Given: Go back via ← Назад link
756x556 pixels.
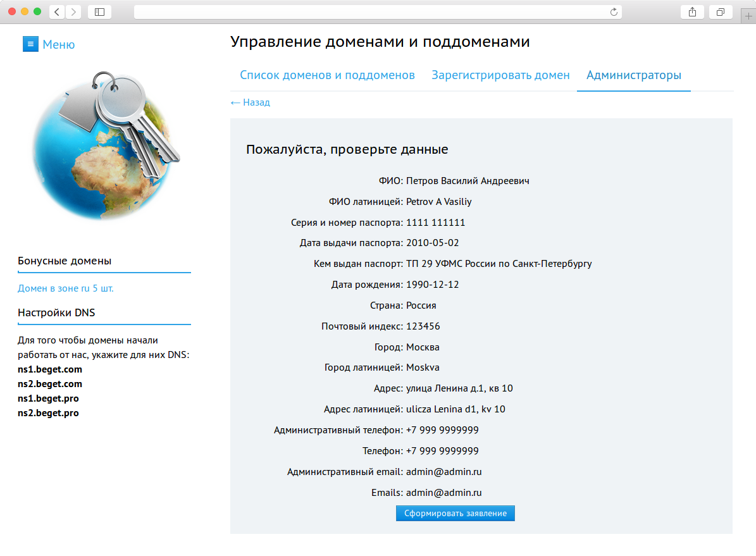Looking at the screenshot, I should pos(251,102).
